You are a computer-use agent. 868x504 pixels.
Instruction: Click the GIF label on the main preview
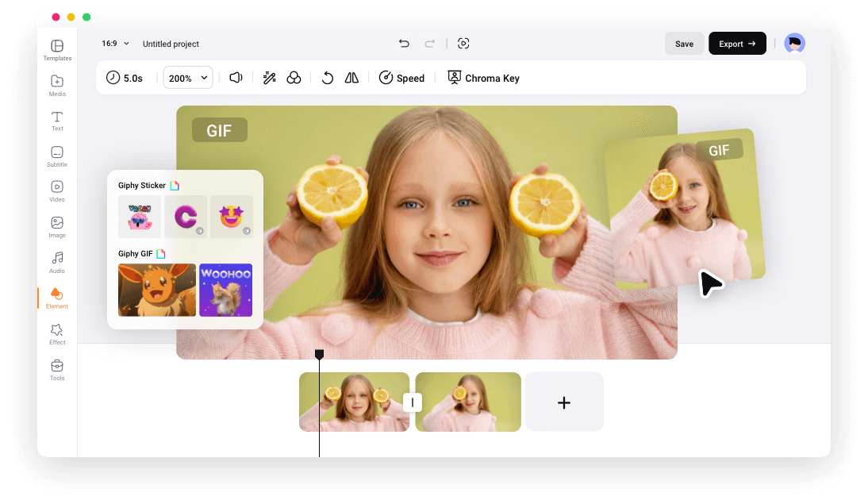219,130
